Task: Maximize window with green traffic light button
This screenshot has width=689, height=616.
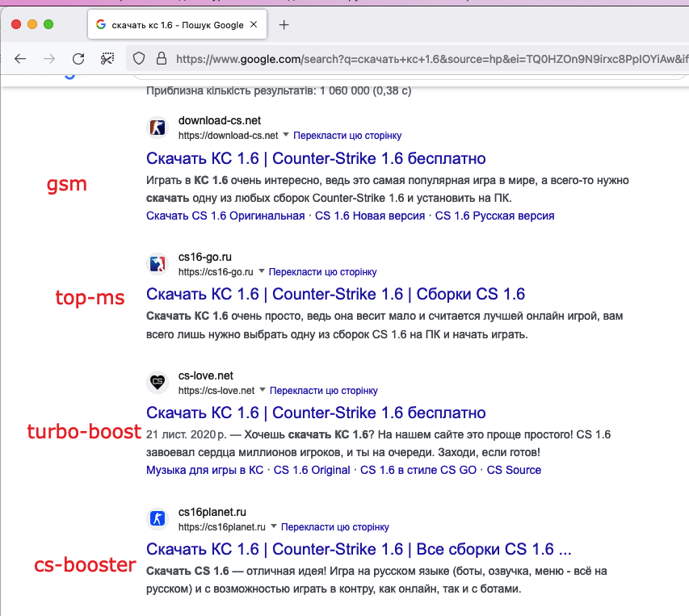Action: [x=48, y=24]
